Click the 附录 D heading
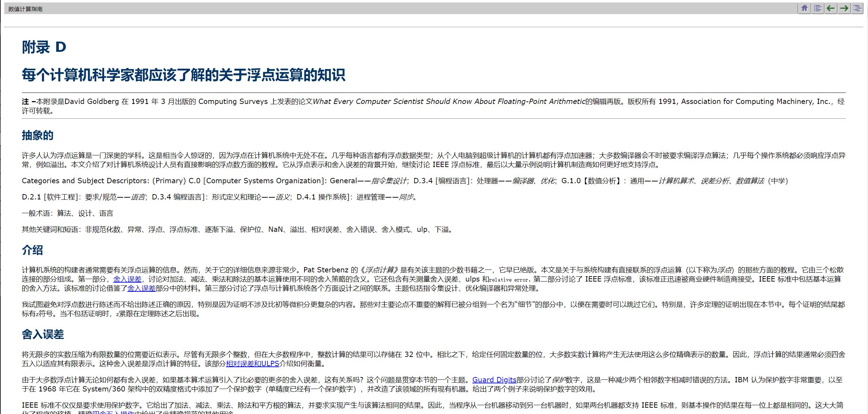Image resolution: width=868 pixels, height=414 pixels. point(44,47)
